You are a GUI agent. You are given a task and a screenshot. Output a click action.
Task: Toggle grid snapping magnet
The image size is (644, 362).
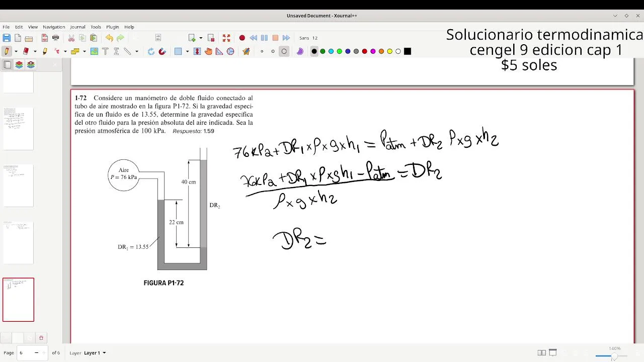coord(162,51)
